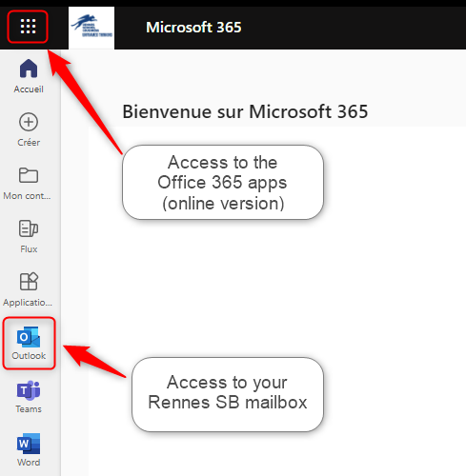Open the Applications icon in sidebar
This screenshot has width=466, height=476.
pyautogui.click(x=29, y=282)
